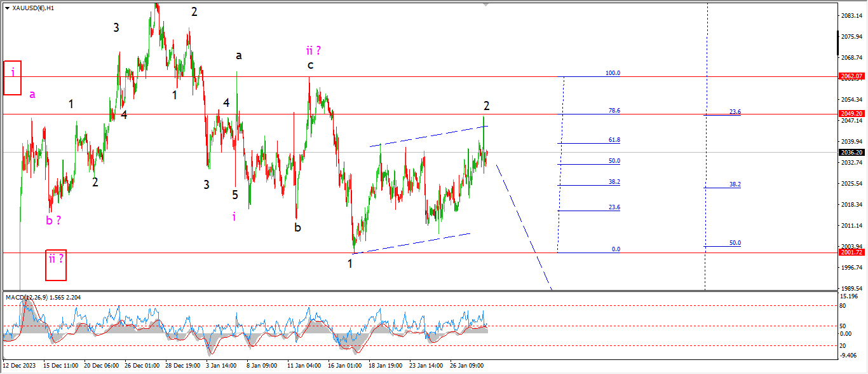Viewport: 868px width, 374px height.
Task: Select the 61.8 Fibonacci retracement level
Action: pos(614,140)
